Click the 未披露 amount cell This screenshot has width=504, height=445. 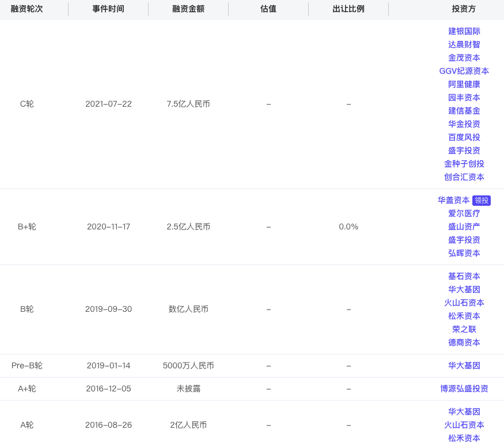(188, 389)
